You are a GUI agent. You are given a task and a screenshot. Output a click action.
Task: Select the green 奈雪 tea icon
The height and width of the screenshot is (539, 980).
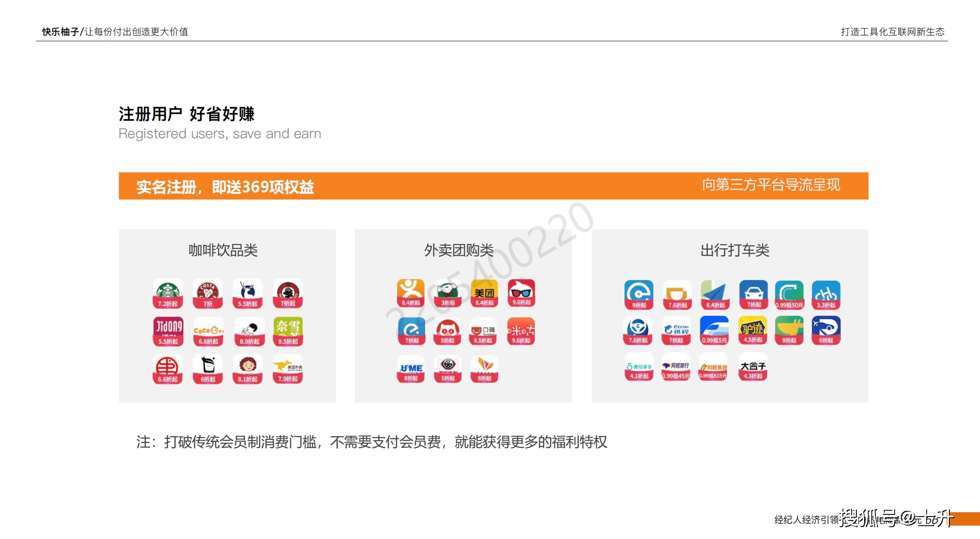(x=288, y=331)
